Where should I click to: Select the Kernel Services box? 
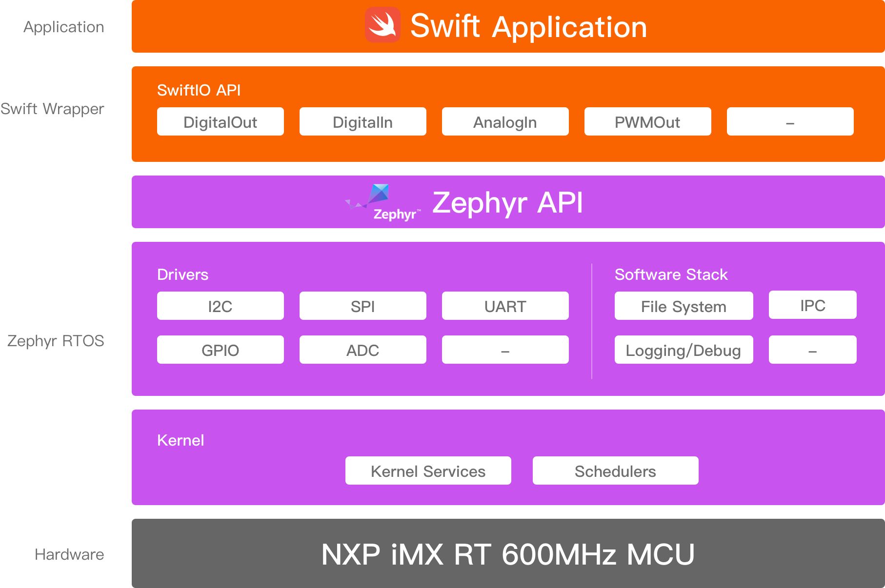point(428,471)
